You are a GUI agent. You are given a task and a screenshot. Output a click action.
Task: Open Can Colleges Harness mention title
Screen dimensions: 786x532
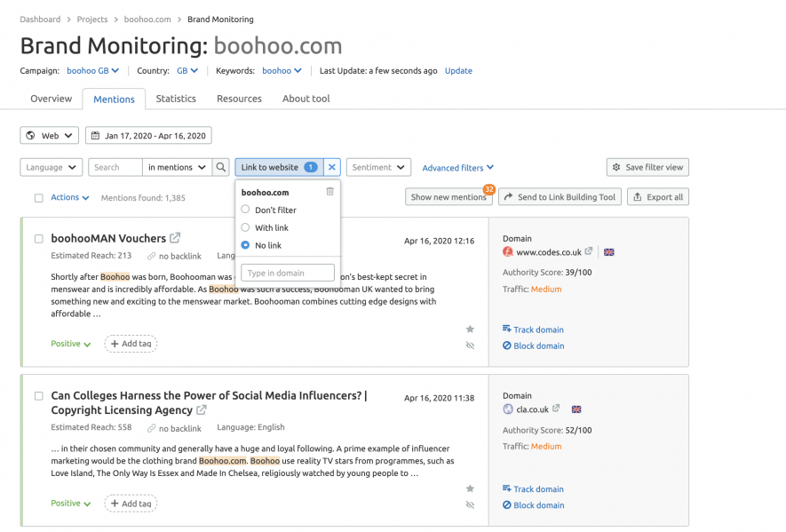click(209, 402)
